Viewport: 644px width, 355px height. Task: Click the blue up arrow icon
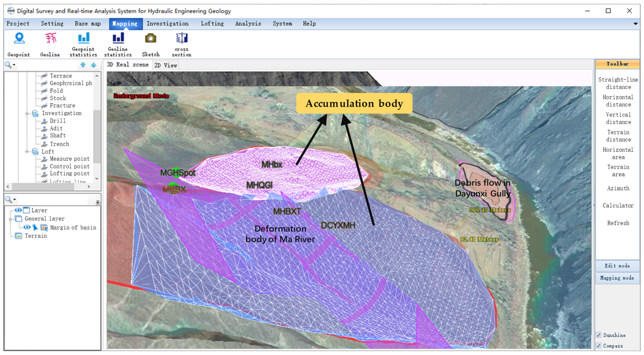tap(93, 65)
